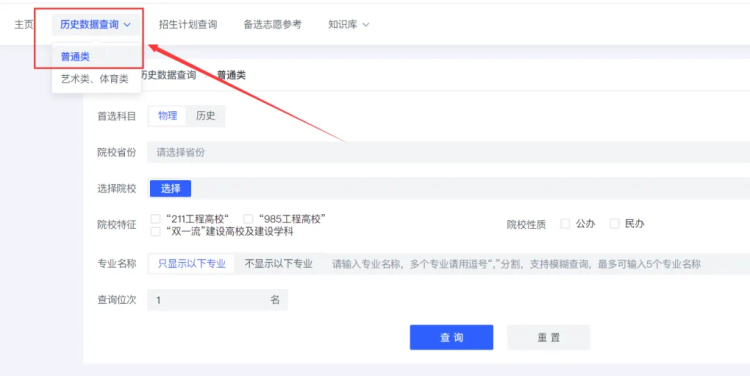Screen dimensions: 750x376
Task: Tick the 公办 checkbox
Action: tap(565, 223)
